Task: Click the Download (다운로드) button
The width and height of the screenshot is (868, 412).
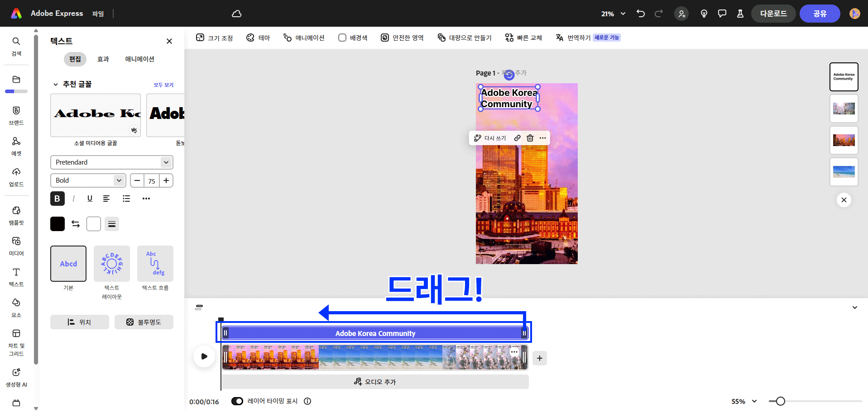Action: [x=773, y=14]
